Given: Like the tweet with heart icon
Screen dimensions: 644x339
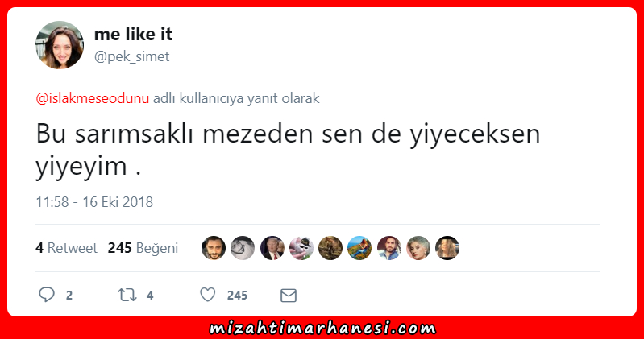Looking at the screenshot, I should pos(208,295).
